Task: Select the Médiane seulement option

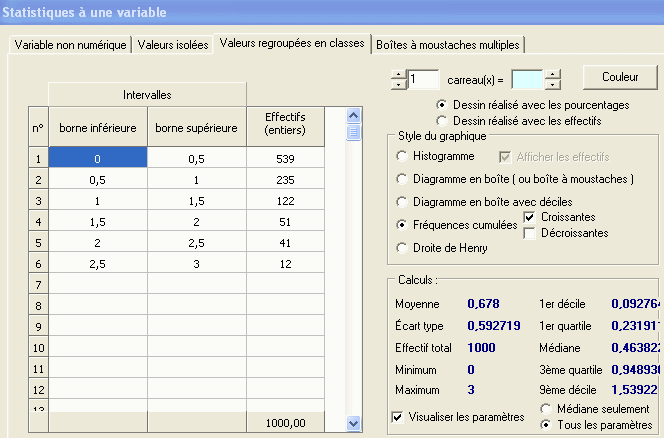Action: 546,409
